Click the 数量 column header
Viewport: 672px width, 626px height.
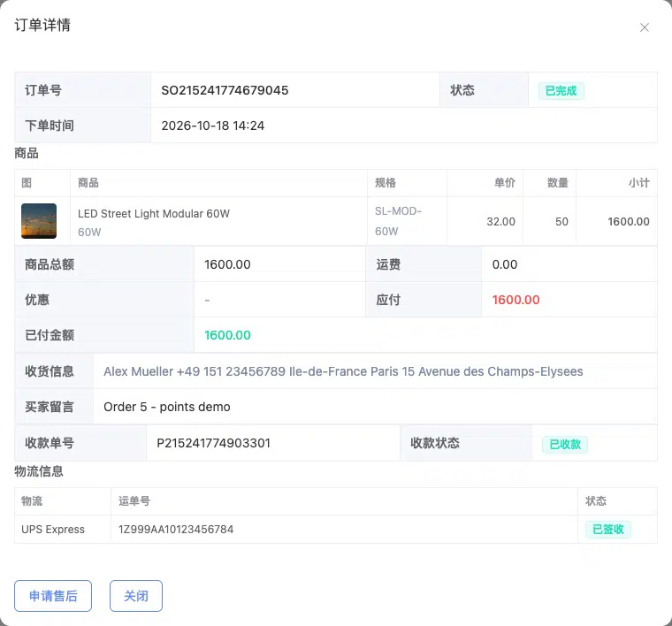pyautogui.click(x=558, y=183)
